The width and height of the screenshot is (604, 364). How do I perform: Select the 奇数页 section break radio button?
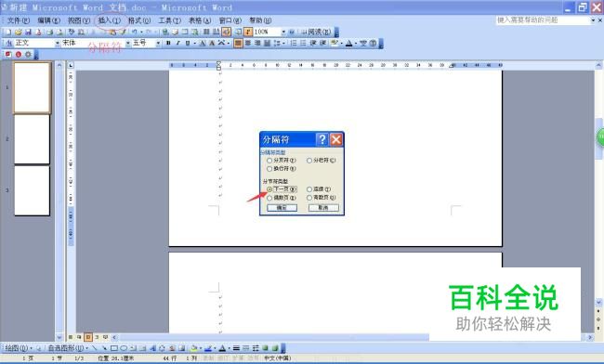pyautogui.click(x=309, y=198)
